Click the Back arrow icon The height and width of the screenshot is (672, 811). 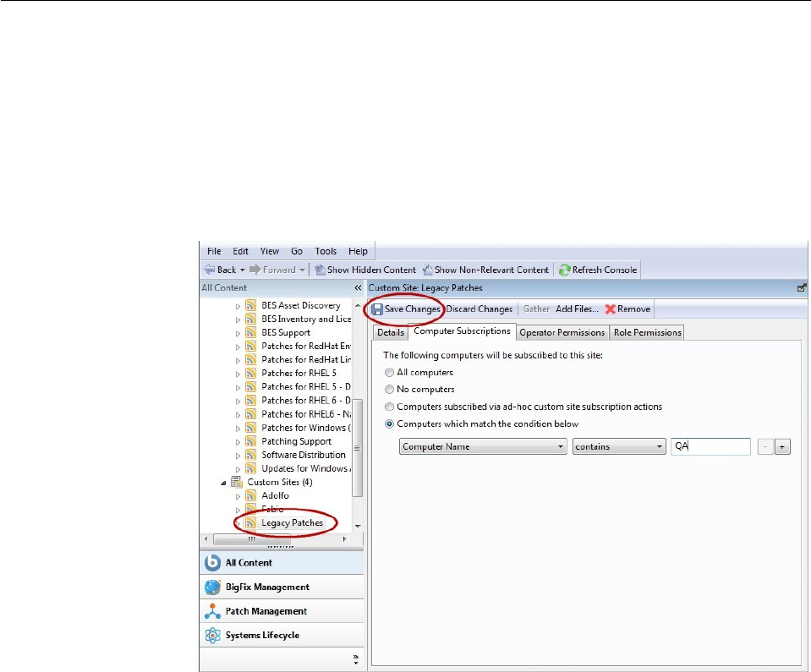coord(210,270)
